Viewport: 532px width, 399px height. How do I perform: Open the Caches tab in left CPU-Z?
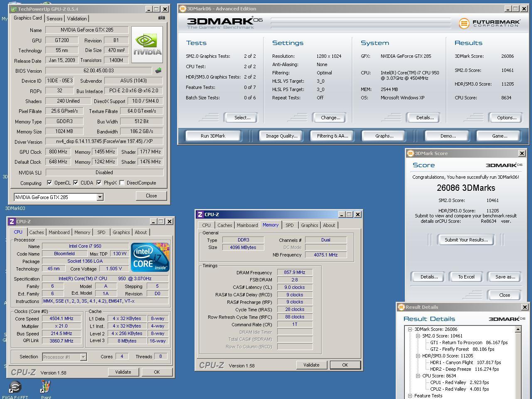point(37,232)
